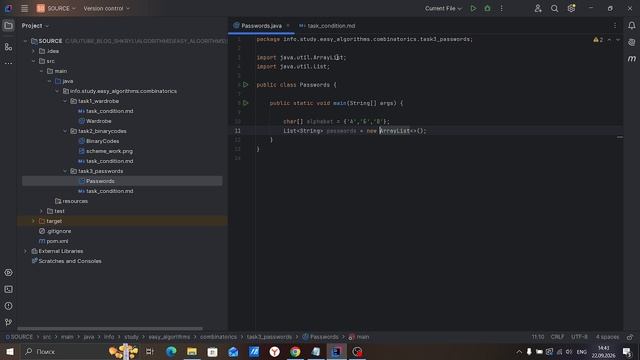Viewport: 640px width, 360px height.
Task: Click the 4 spaces indent setting
Action: 607,337
